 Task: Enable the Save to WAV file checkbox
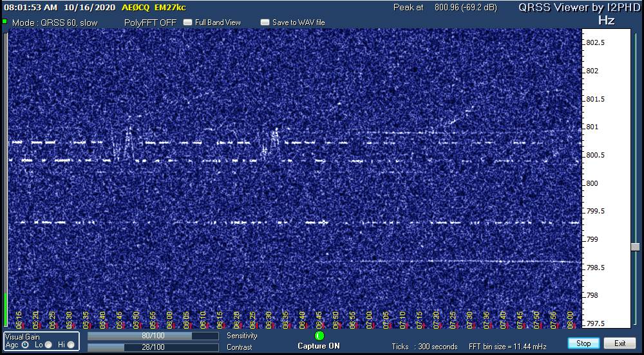coord(265,23)
